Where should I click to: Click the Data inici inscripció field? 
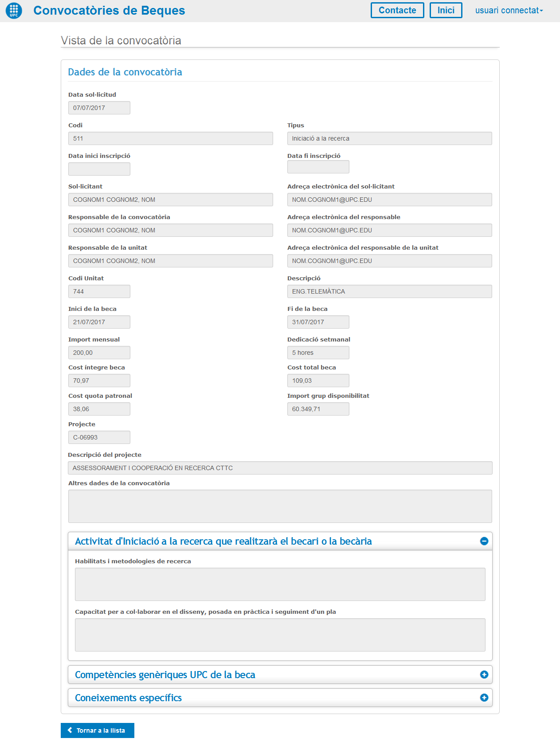(99, 169)
